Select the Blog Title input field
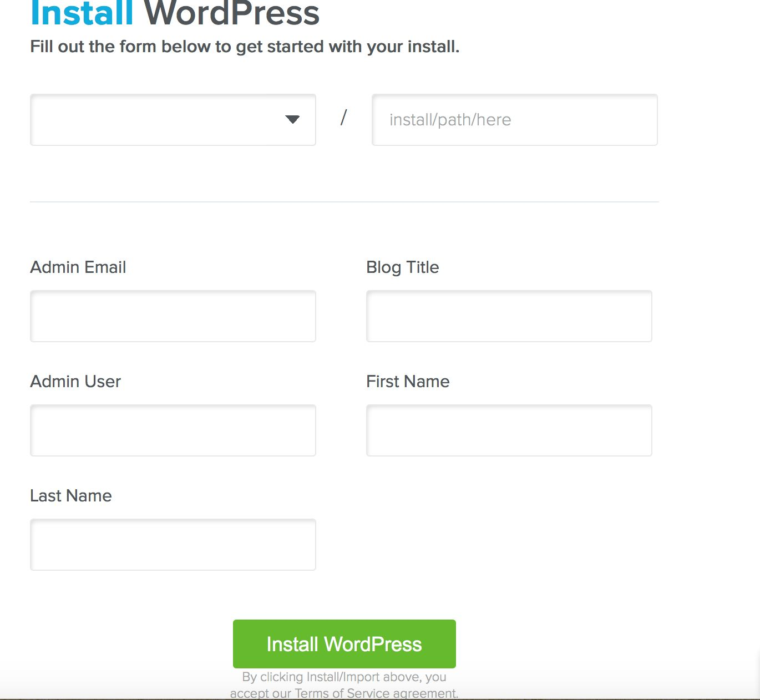 tap(509, 316)
